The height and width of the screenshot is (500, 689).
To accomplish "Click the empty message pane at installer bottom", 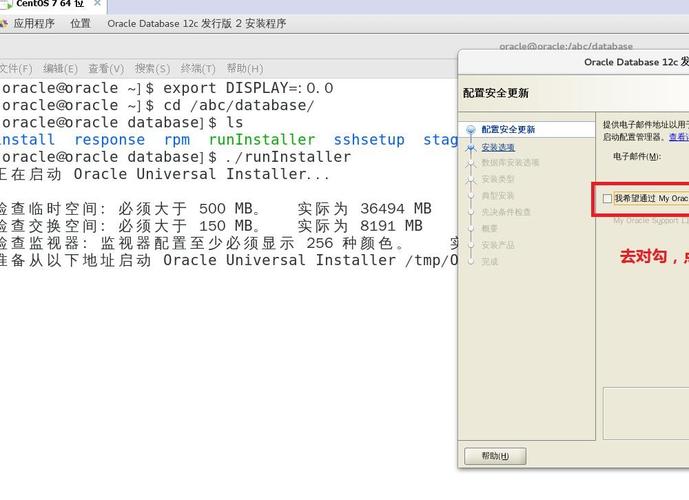I will (646, 413).
